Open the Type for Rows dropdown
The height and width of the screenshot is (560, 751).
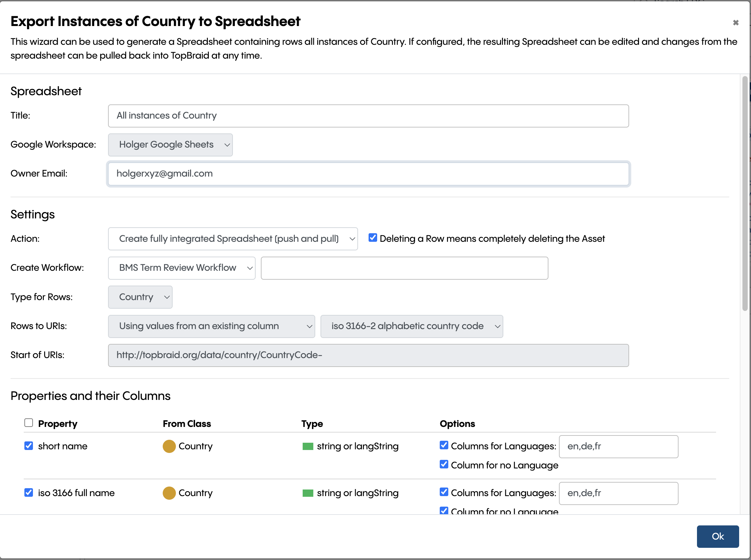[x=140, y=297]
